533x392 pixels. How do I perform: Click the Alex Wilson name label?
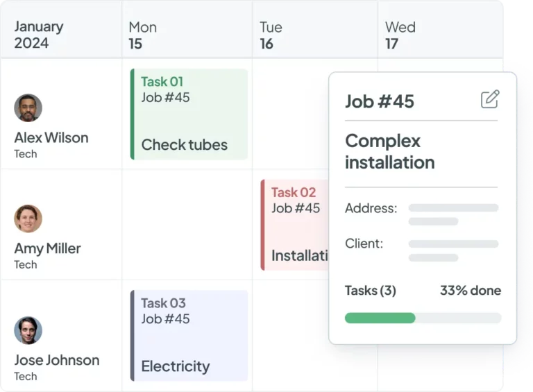tap(51, 137)
